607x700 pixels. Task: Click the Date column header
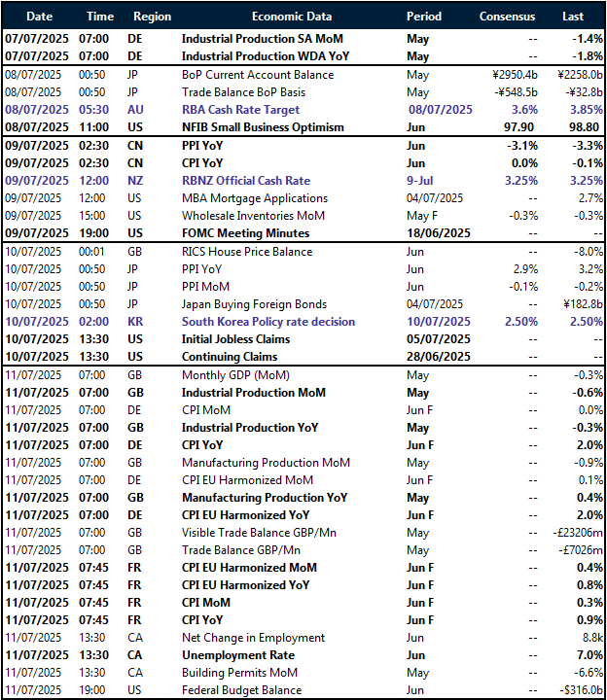click(39, 17)
